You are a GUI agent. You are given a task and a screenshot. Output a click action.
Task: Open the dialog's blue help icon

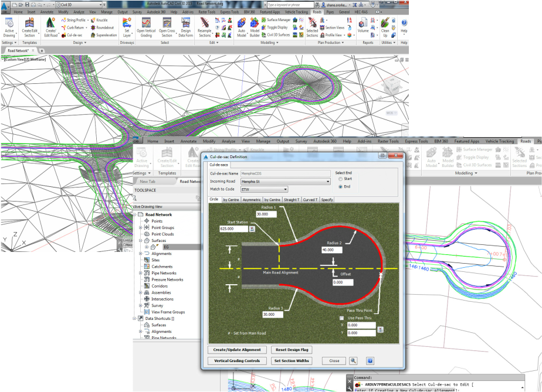point(370,361)
